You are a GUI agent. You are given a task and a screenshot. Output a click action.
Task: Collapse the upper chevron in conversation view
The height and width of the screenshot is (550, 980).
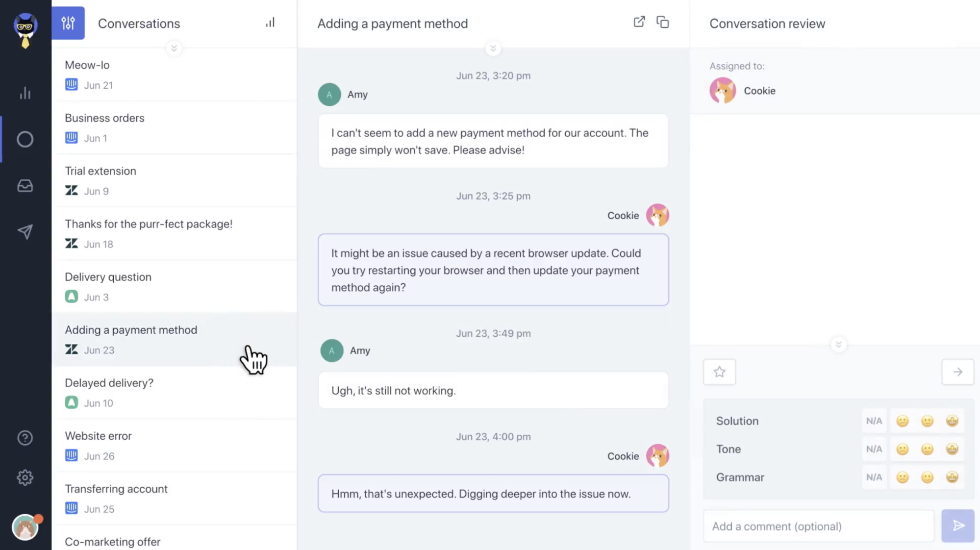coord(493,48)
